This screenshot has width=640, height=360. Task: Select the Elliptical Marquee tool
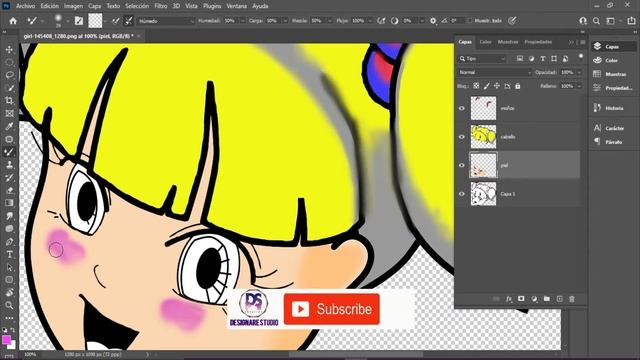tap(9, 62)
